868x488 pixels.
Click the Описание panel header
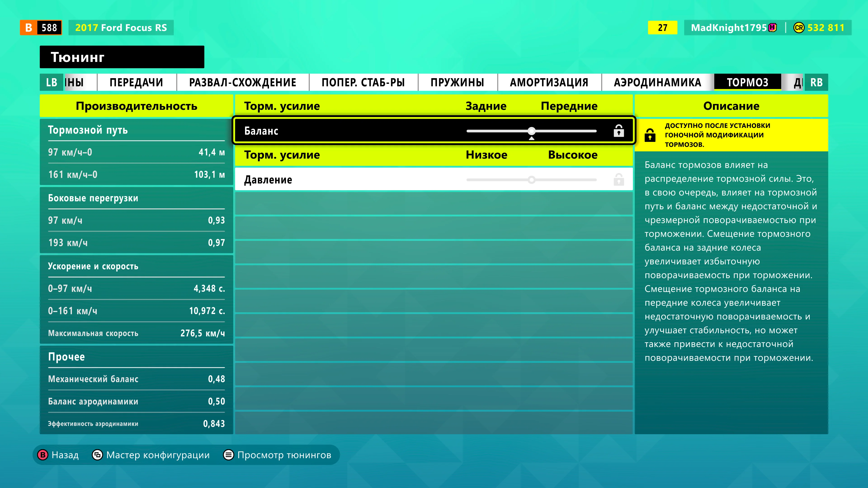[731, 106]
